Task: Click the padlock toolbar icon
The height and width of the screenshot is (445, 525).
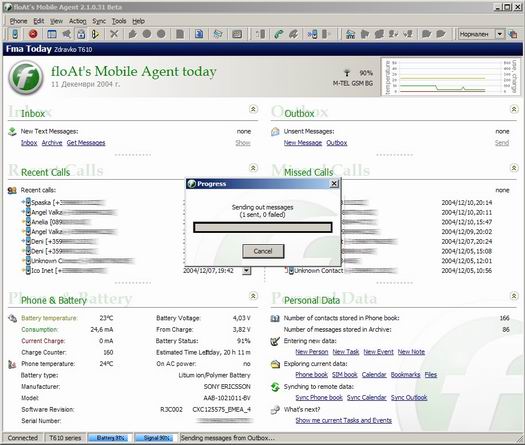Action: (81, 34)
